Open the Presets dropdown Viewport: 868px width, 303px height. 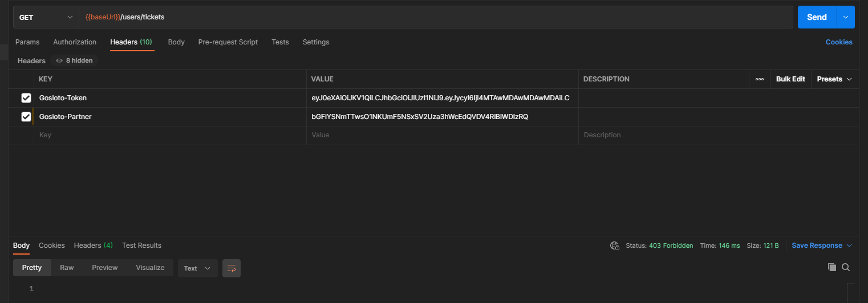834,79
